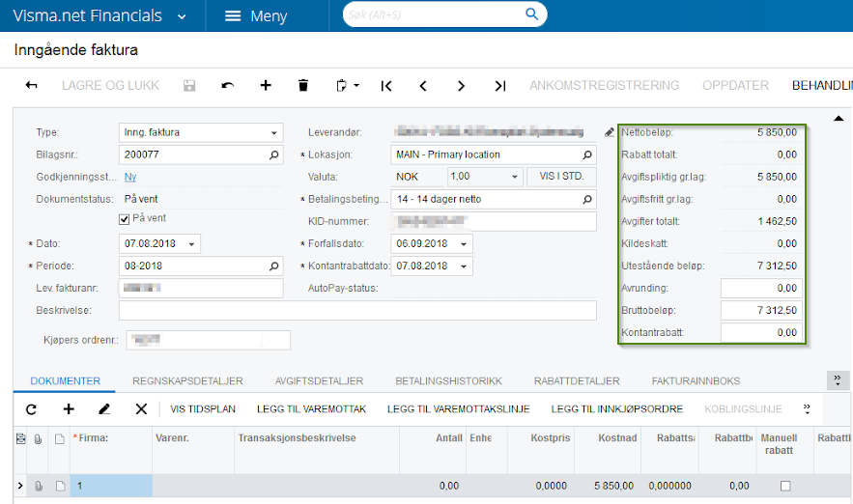Check Manuell rabatt box in first row
Screen dimensions: 853x504
pos(785,486)
